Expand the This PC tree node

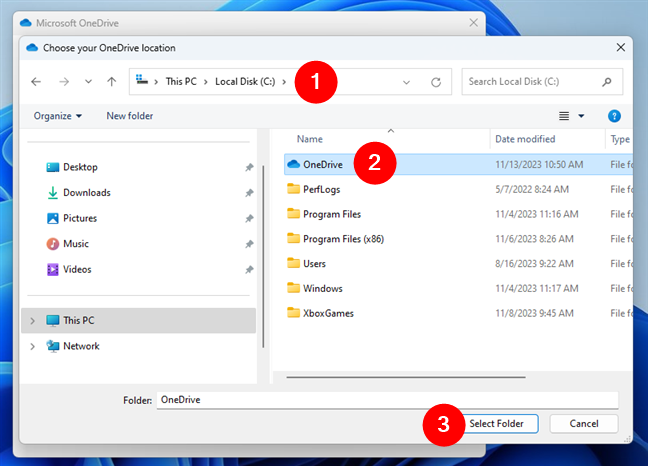(32, 321)
